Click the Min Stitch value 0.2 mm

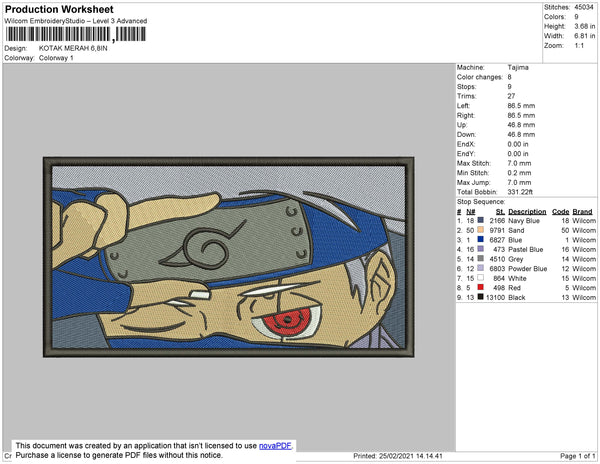click(519, 173)
